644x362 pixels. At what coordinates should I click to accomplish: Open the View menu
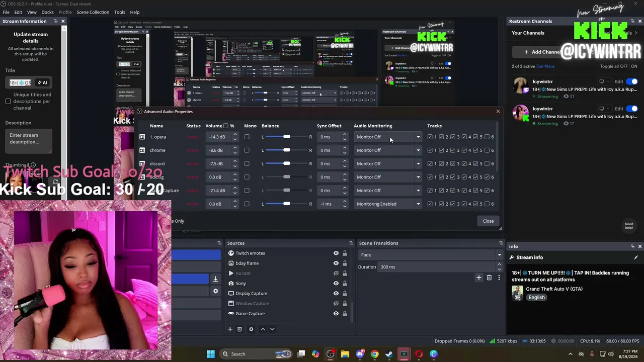(x=32, y=12)
